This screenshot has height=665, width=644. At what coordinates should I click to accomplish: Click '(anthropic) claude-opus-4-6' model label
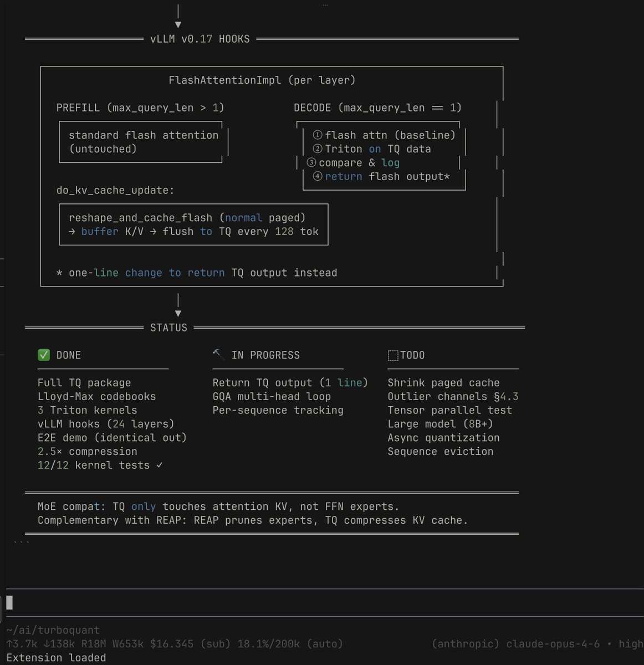(x=516, y=644)
